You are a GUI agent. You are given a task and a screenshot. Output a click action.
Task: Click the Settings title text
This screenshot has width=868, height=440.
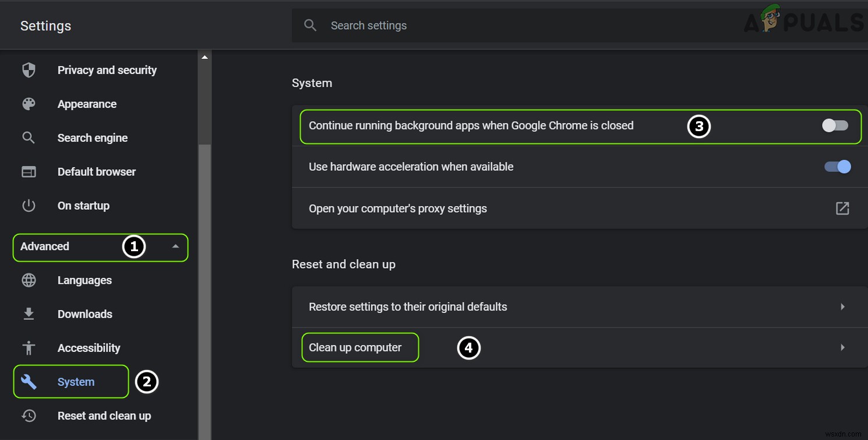pos(45,26)
